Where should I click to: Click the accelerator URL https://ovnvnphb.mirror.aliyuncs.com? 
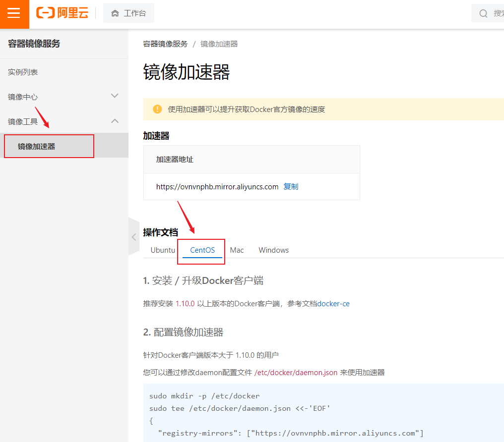217,187
